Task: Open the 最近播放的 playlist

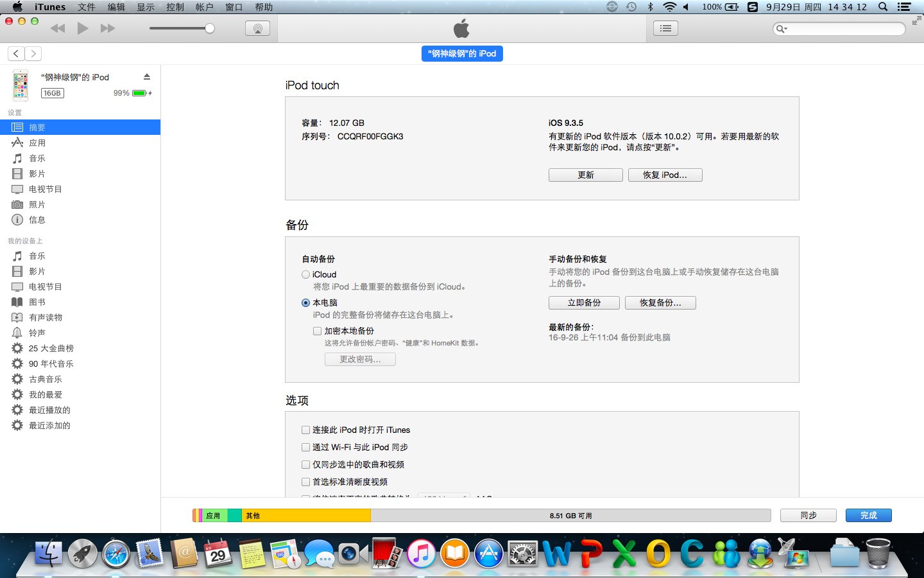Action: (x=80, y=410)
